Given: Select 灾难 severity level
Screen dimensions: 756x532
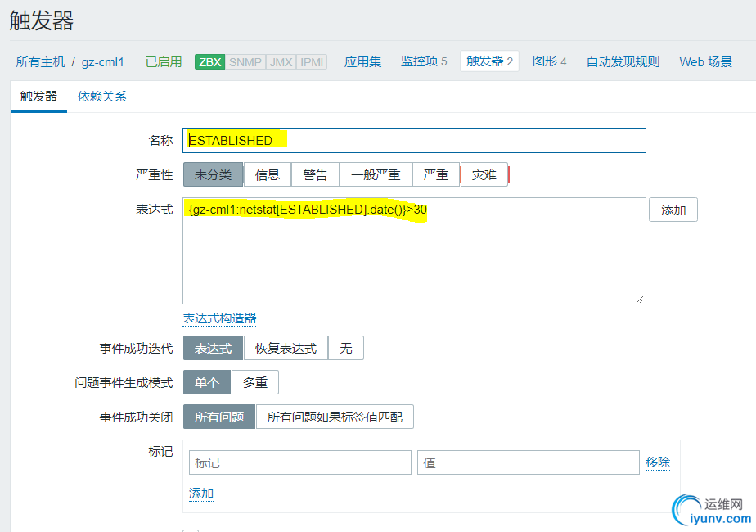Looking at the screenshot, I should coord(484,174).
